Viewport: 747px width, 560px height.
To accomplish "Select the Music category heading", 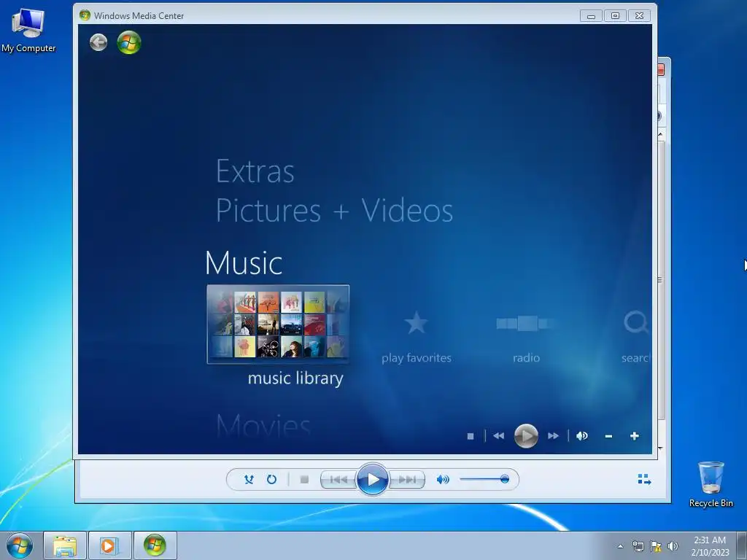I will (x=244, y=262).
